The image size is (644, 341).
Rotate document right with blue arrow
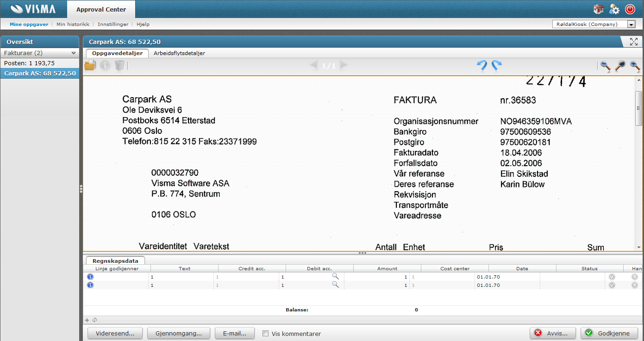point(497,66)
